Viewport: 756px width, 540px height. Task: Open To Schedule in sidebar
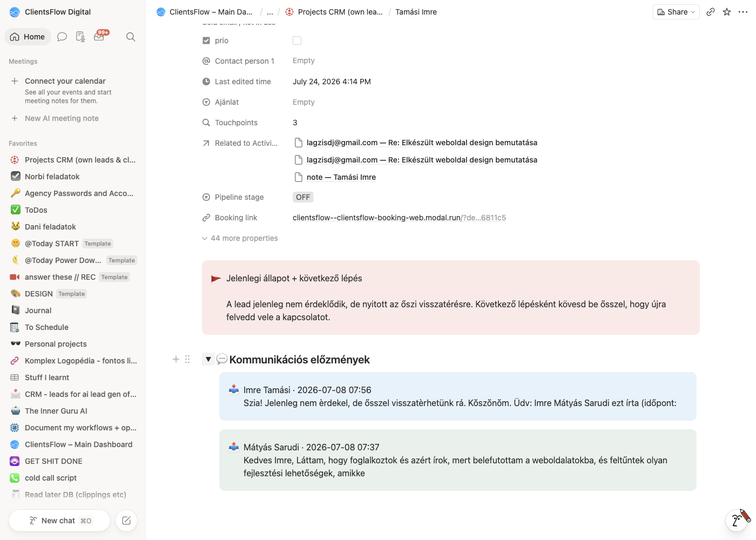point(73,327)
